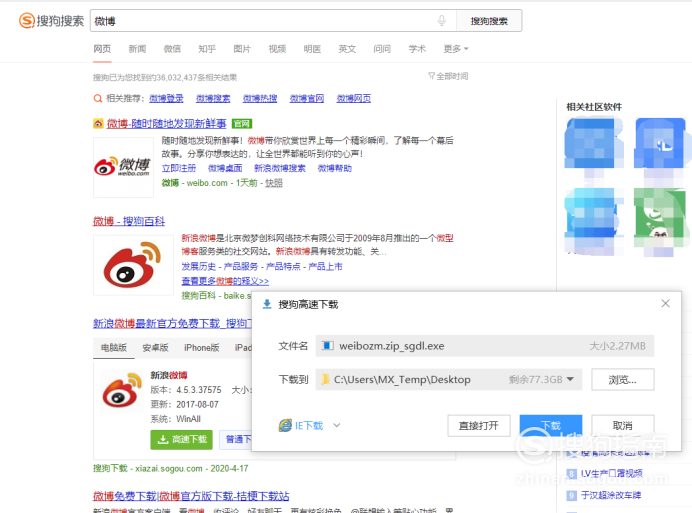Open the 于汉超涂改车牌 hot item

pyautogui.click(x=611, y=495)
